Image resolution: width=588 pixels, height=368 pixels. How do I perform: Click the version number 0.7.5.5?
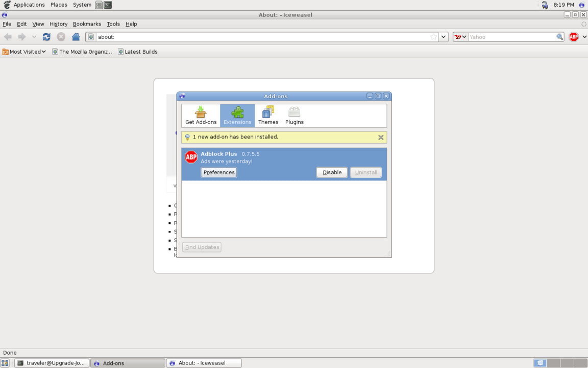[x=251, y=154]
